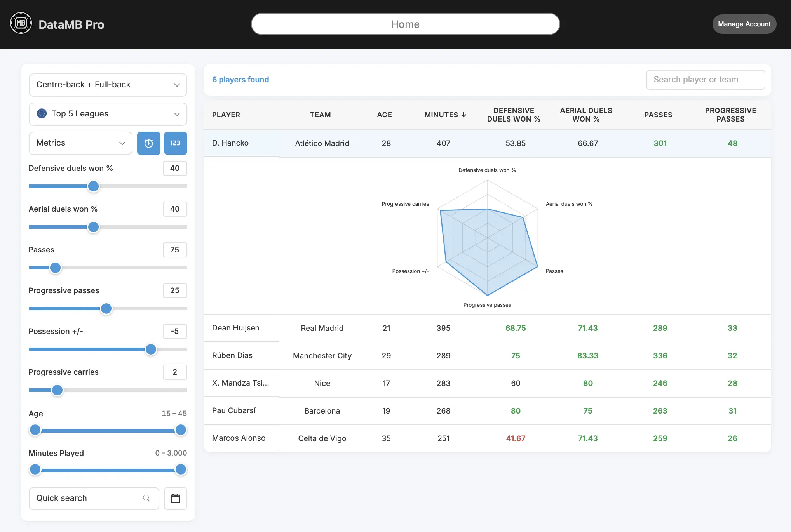This screenshot has height=532, width=791.
Task: Click the Progressive passes slider handle
Action: 106,309
